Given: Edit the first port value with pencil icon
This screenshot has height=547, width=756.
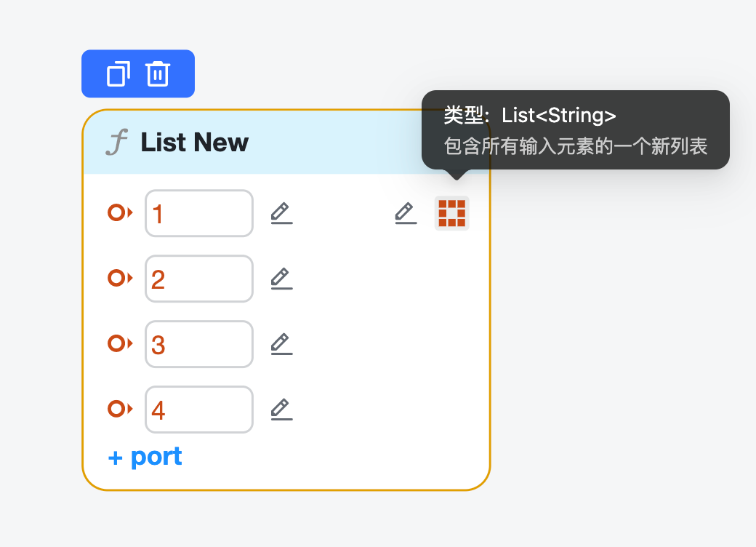Looking at the screenshot, I should (x=281, y=213).
